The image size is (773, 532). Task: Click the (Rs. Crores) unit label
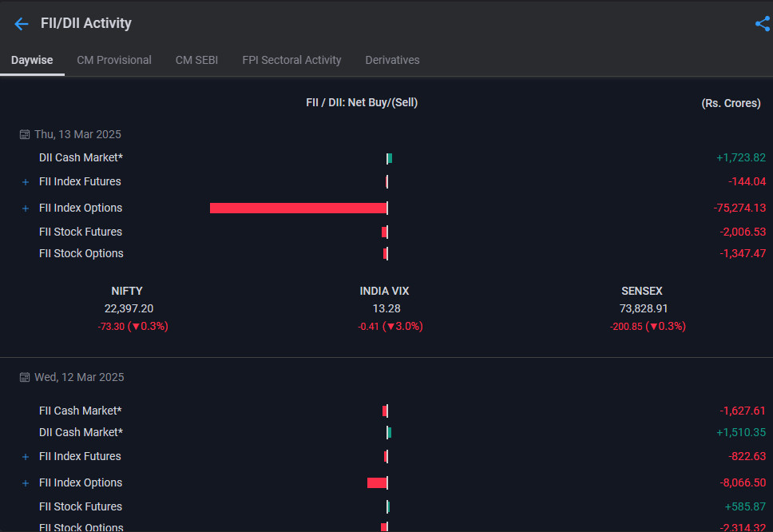click(x=731, y=103)
